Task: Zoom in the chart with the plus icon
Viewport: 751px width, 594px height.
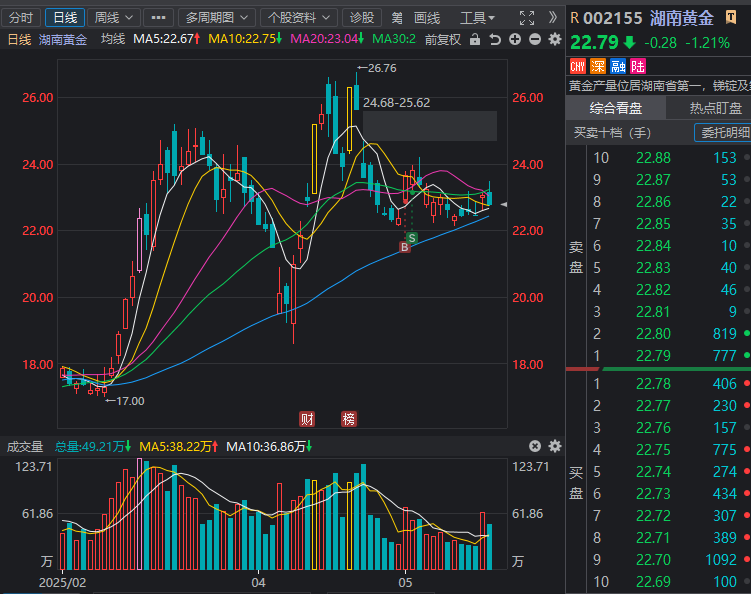Action: point(514,39)
